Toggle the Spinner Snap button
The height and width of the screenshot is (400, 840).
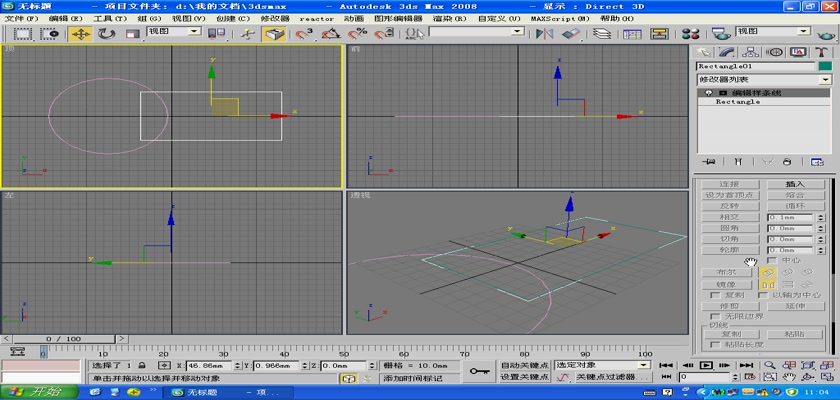click(x=382, y=34)
